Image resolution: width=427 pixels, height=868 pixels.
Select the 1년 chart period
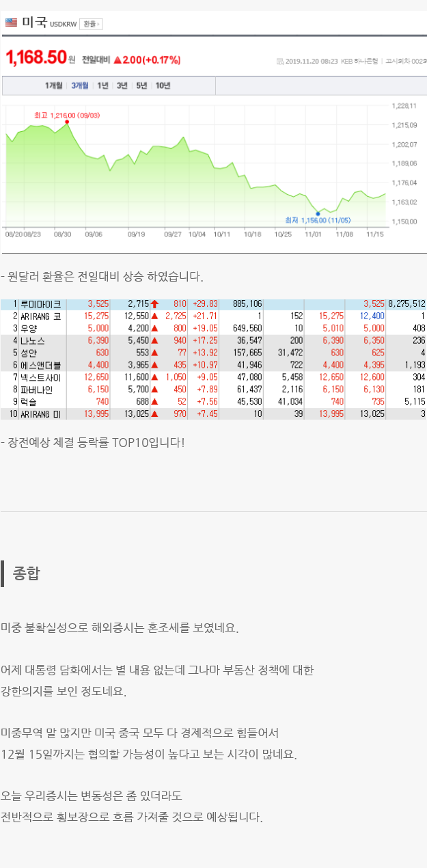102,85
